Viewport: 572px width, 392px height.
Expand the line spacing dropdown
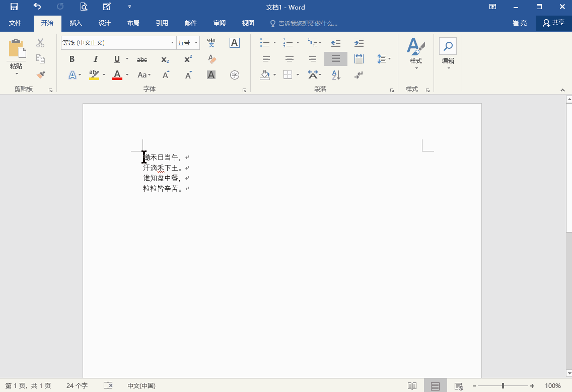389,59
